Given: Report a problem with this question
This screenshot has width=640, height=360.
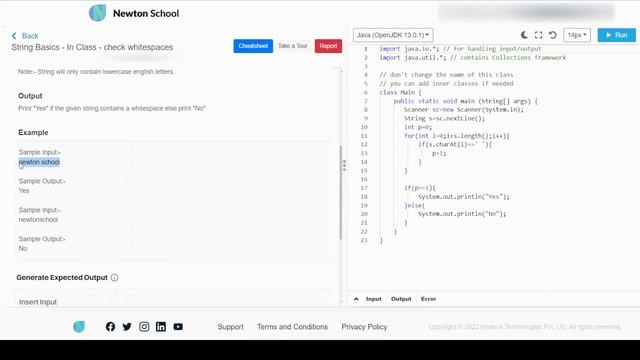Looking at the screenshot, I should click(x=328, y=46).
